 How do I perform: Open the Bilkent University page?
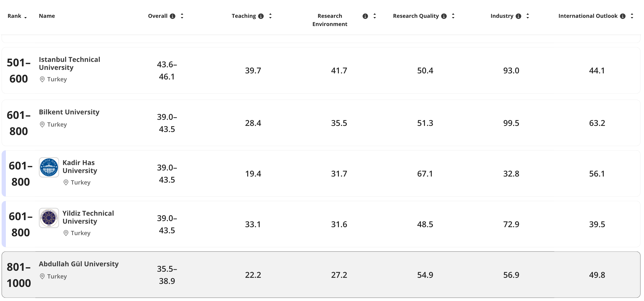69,112
